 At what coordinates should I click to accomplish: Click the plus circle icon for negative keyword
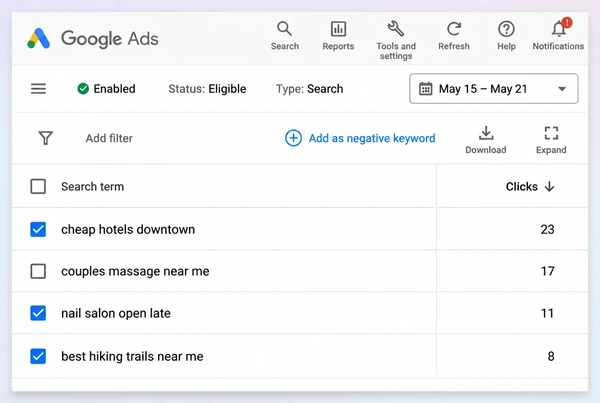click(x=293, y=138)
